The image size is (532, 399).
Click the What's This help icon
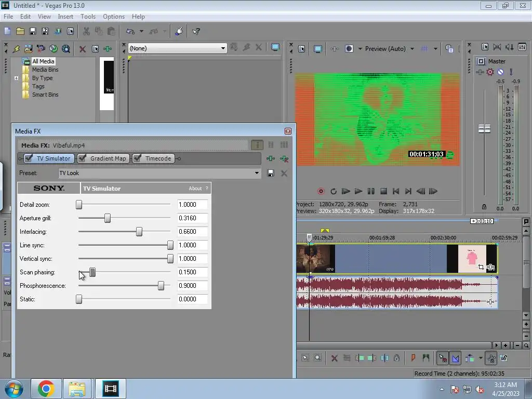click(x=196, y=31)
